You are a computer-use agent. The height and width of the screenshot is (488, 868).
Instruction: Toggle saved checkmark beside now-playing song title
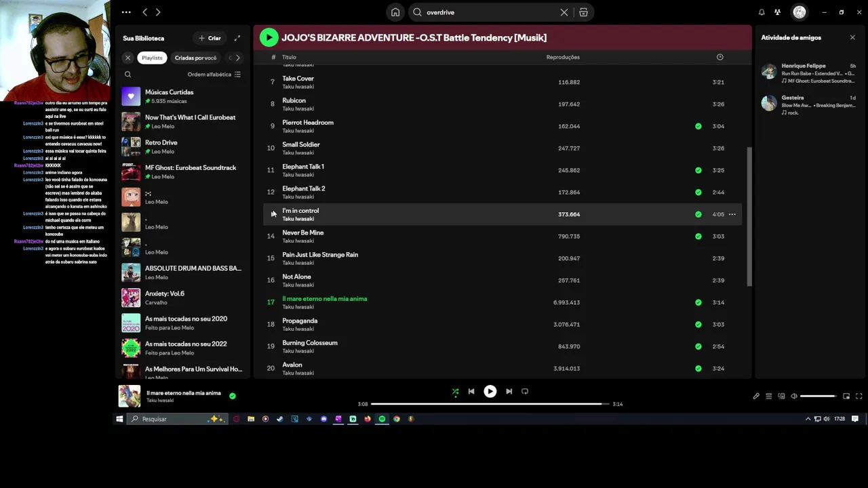(233, 396)
